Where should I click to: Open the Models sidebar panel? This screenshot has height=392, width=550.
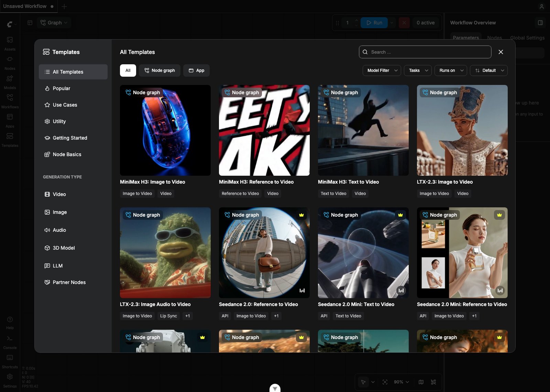click(10, 82)
